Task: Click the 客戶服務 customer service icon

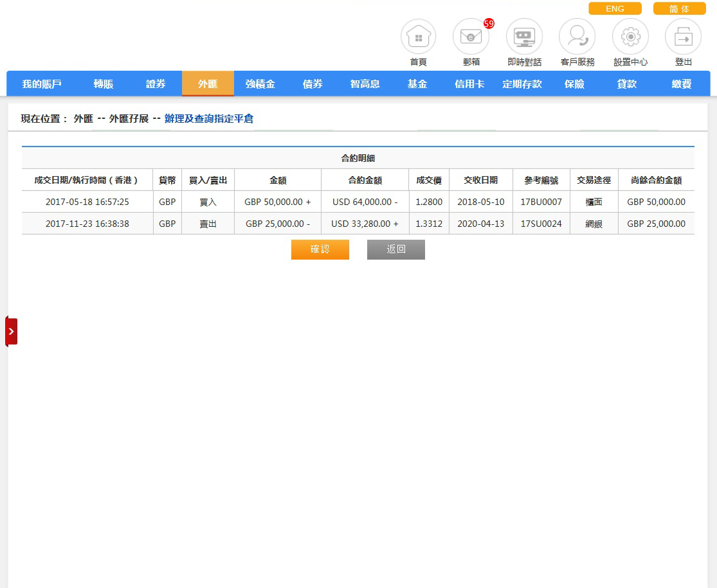Action: tap(577, 37)
